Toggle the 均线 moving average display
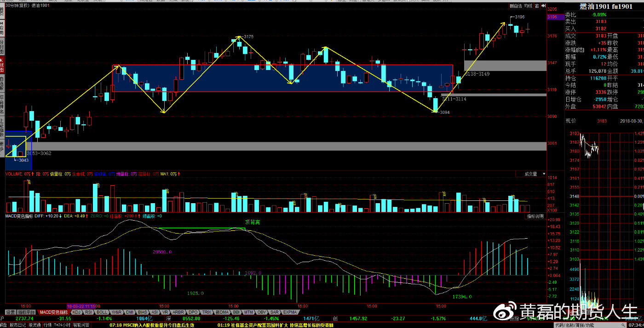This screenshot has height=328, width=644. pos(528,6)
